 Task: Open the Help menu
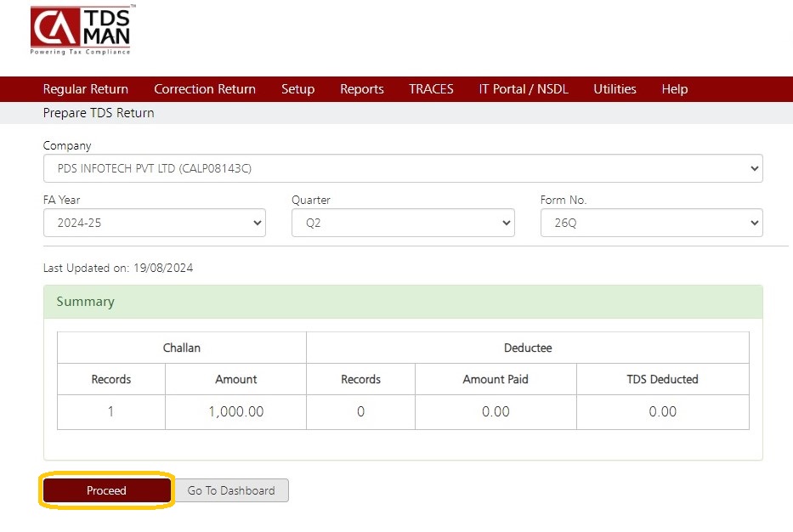[675, 89]
